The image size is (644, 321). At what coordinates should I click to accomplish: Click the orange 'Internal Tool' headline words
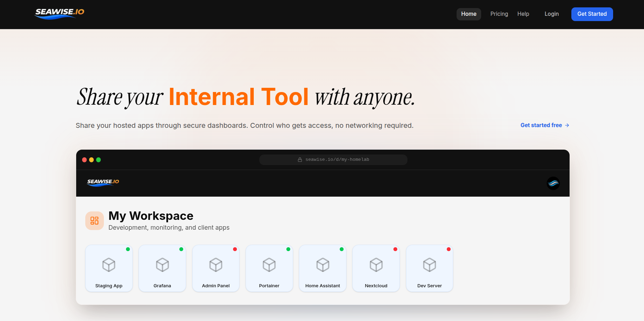239,97
